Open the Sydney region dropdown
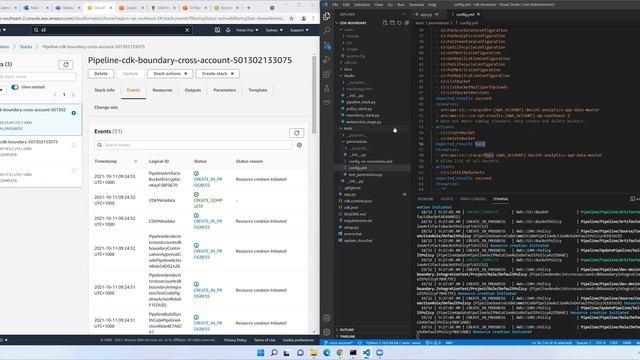 (274, 30)
